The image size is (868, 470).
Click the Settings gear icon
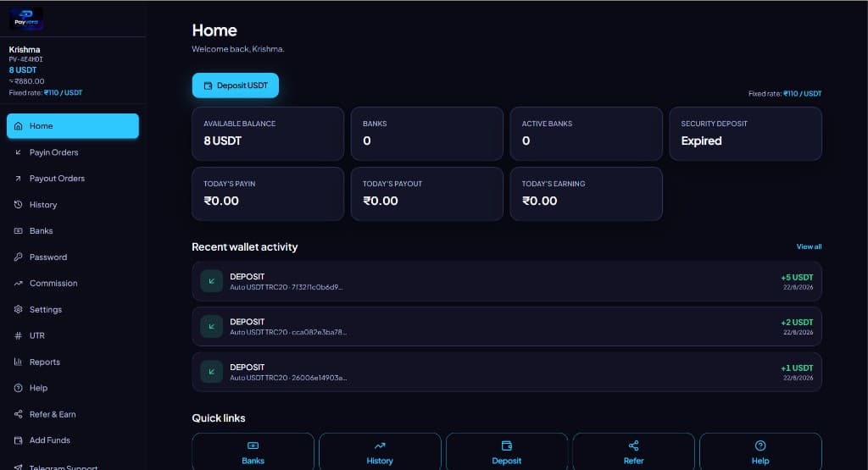click(x=19, y=310)
